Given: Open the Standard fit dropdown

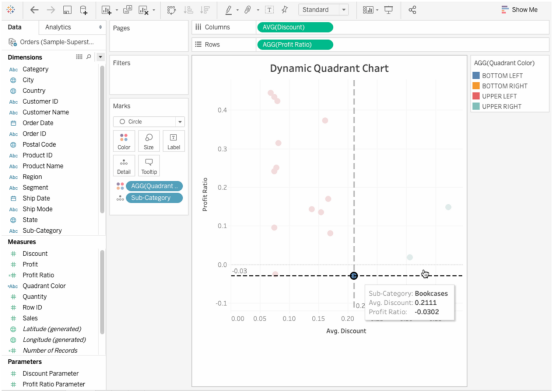Looking at the screenshot, I should click(323, 10).
